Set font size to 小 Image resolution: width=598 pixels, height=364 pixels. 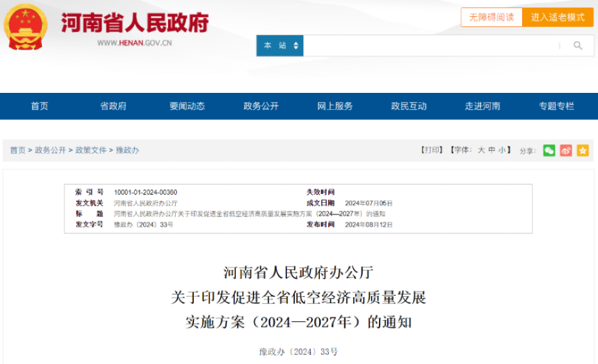pos(502,150)
